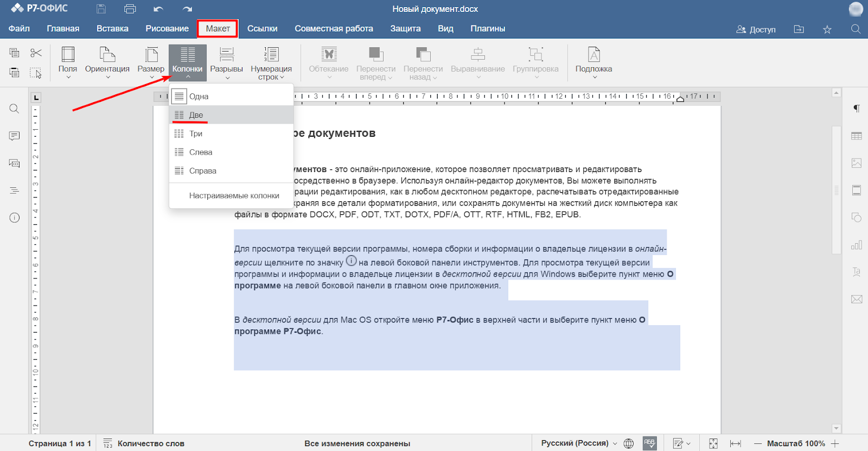Click the Cut scissors icon
Screen dimensions: 868x451
coord(36,53)
